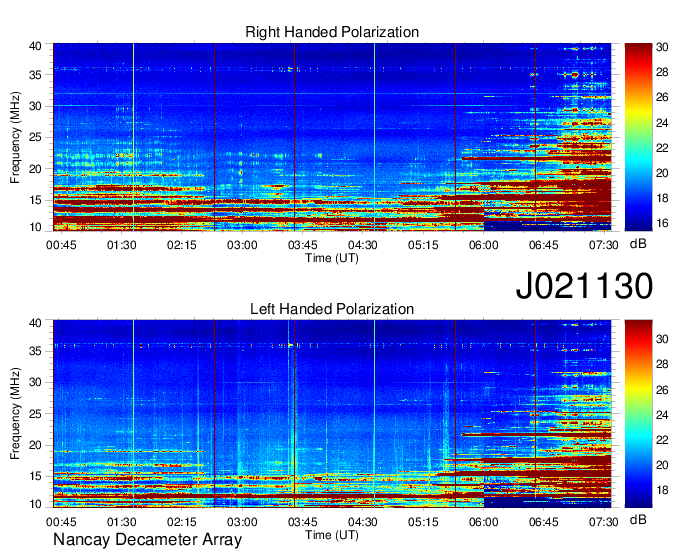Click the dB unit label beside upper colorbar

coord(638,244)
